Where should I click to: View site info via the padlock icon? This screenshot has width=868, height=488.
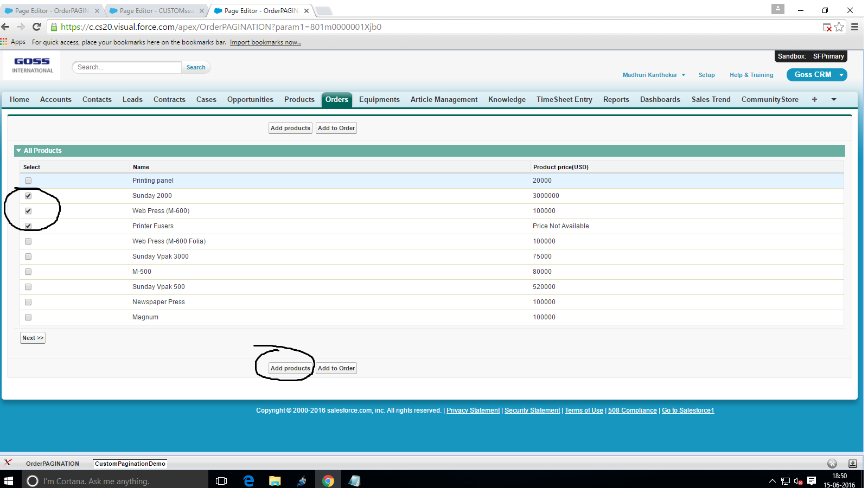[x=54, y=27]
